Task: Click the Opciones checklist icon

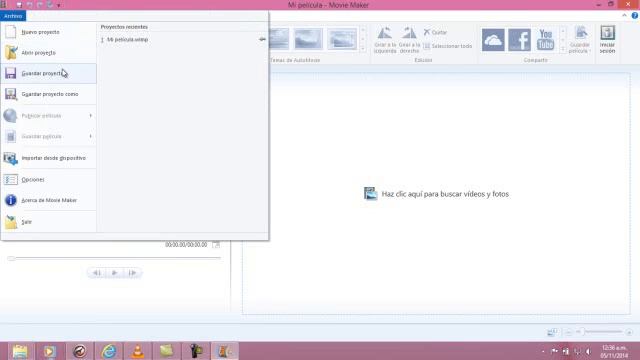Action: (11, 180)
